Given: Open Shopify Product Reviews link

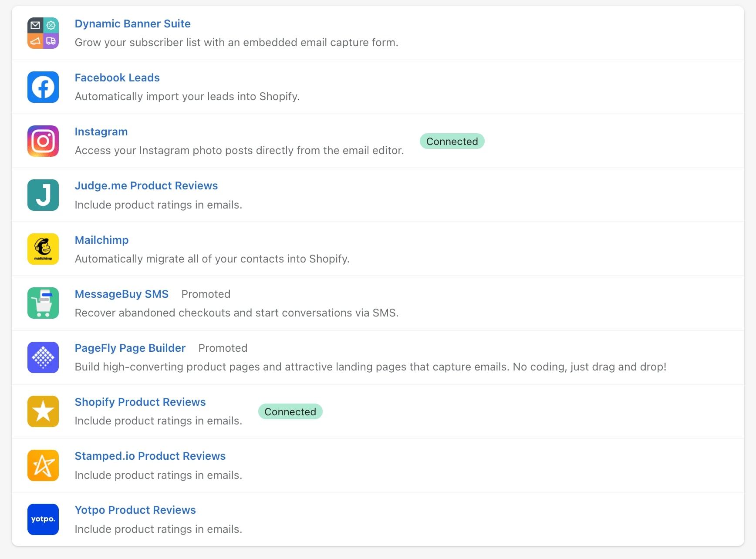Looking at the screenshot, I should pyautogui.click(x=140, y=402).
